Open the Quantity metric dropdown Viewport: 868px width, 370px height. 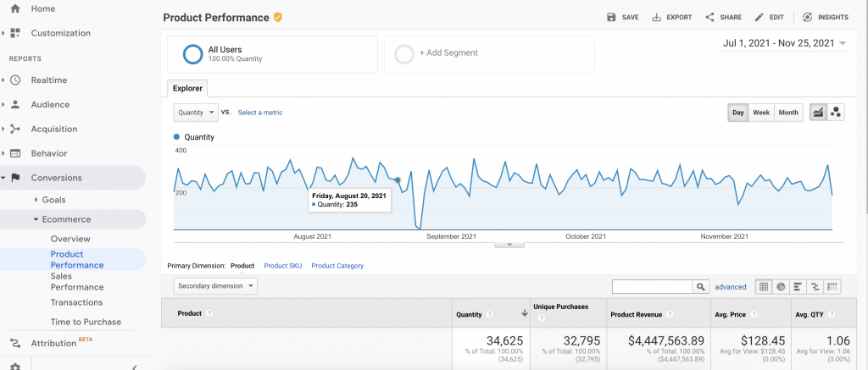click(196, 113)
